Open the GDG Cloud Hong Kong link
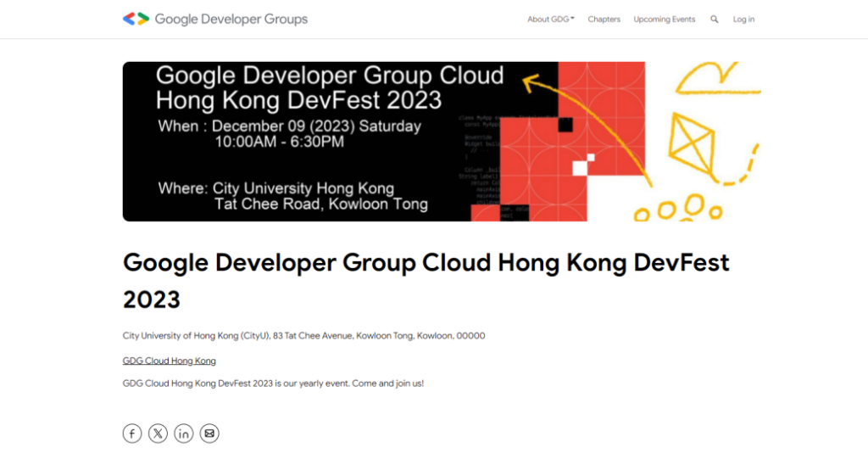Screen dimensions: 868x476 tap(170, 361)
